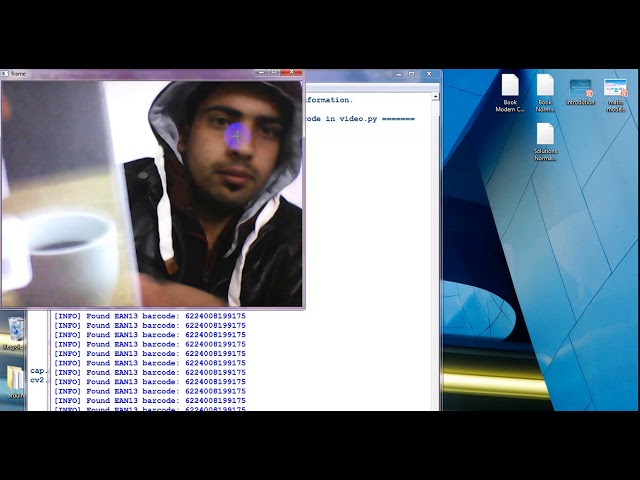Click the webcam video feed in the frame window
640x480 pixels.
point(151,193)
